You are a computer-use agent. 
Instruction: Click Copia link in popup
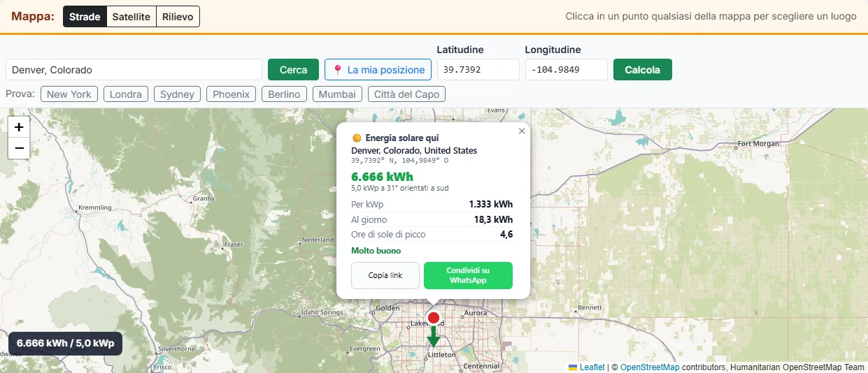[x=385, y=275]
